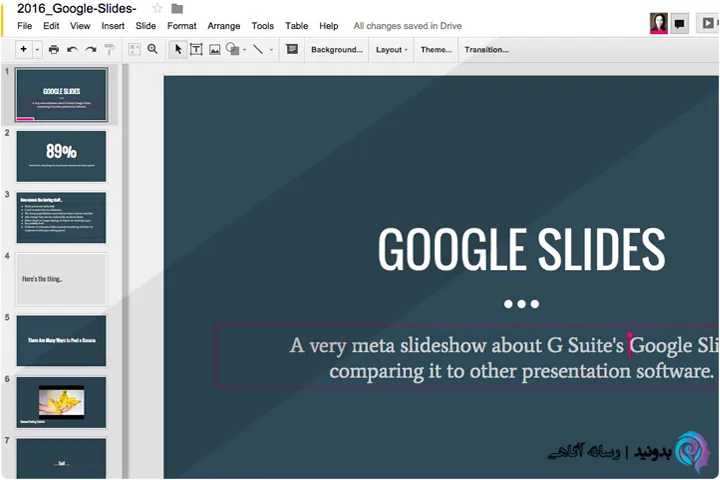Screen dimensions: 720x480
Task: Open the Background... options
Action: [x=337, y=50]
